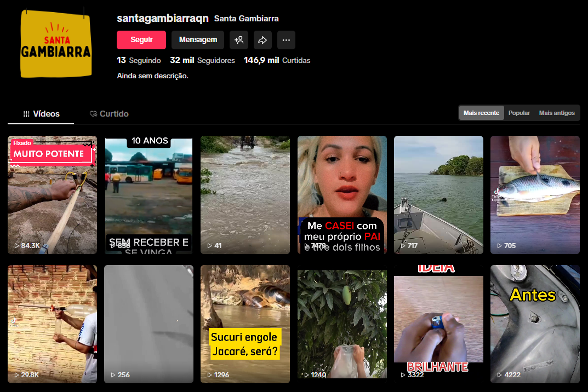This screenshot has width=588, height=392.
Task: Open the Me CASEI com meu próprio PAI video
Action: pos(342,195)
